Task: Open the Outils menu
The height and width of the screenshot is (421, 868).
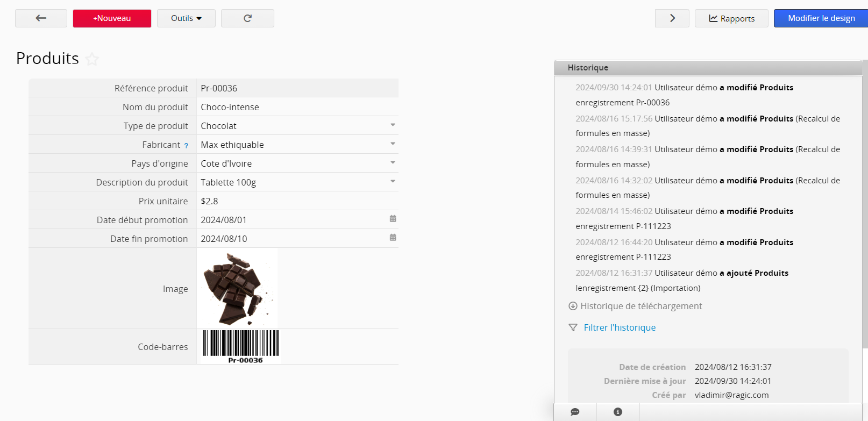Action: (x=186, y=18)
